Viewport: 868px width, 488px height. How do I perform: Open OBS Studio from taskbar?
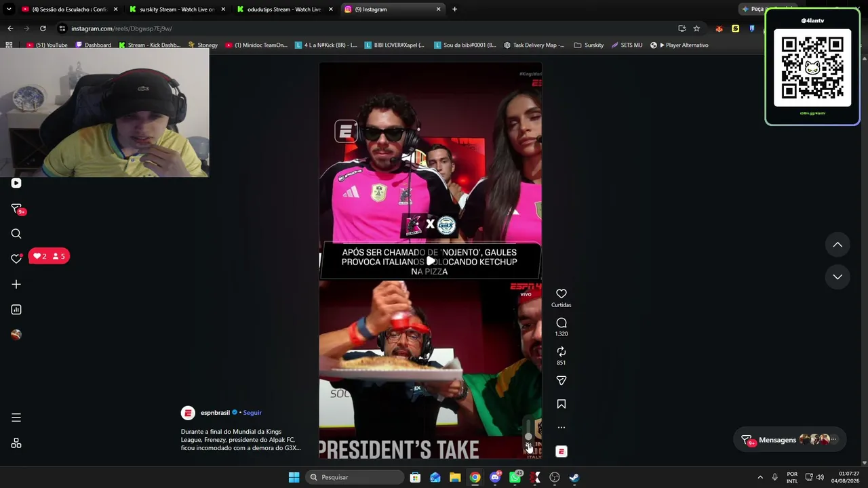tap(555, 477)
